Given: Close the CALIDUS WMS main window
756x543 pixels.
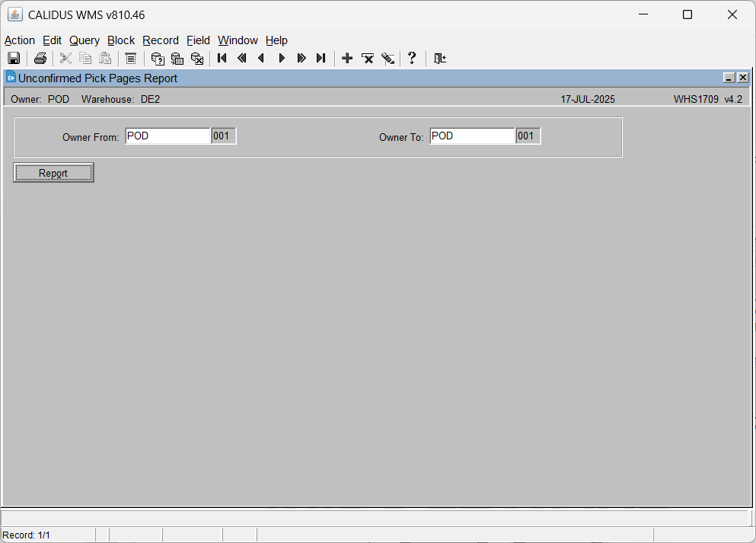Looking at the screenshot, I should point(732,14).
